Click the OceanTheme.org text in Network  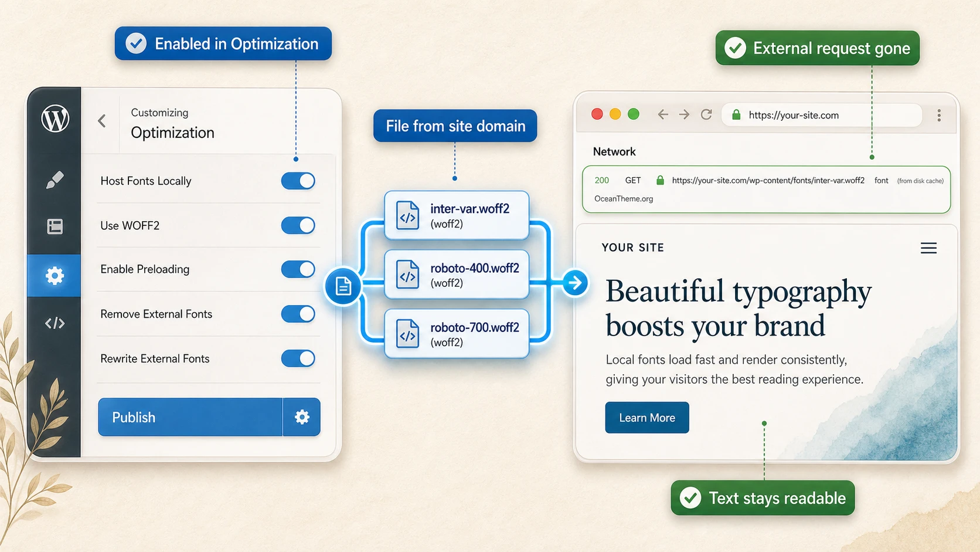[x=624, y=199]
